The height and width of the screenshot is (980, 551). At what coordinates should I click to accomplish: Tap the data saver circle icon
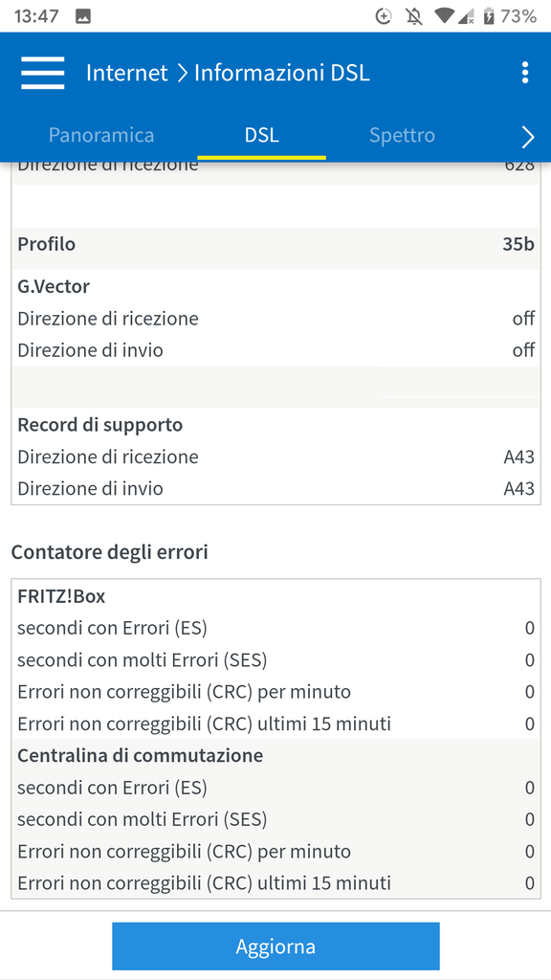[x=383, y=17]
